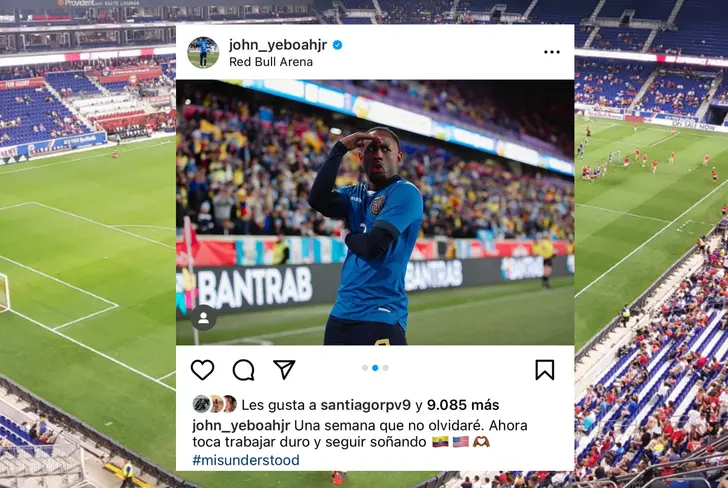Click the active middle carousel dot
The image size is (728, 488).
coord(375,368)
